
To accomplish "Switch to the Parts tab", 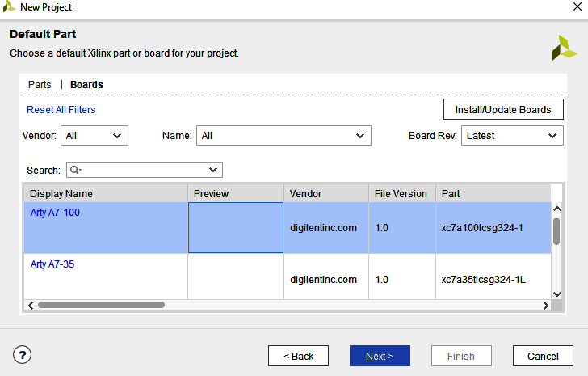I will [x=40, y=84].
